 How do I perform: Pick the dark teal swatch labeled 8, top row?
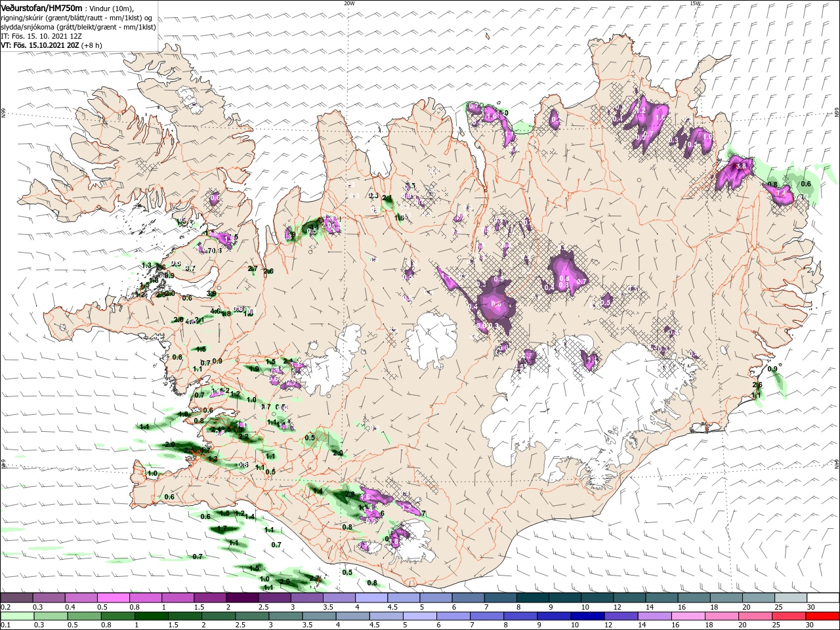click(x=532, y=598)
